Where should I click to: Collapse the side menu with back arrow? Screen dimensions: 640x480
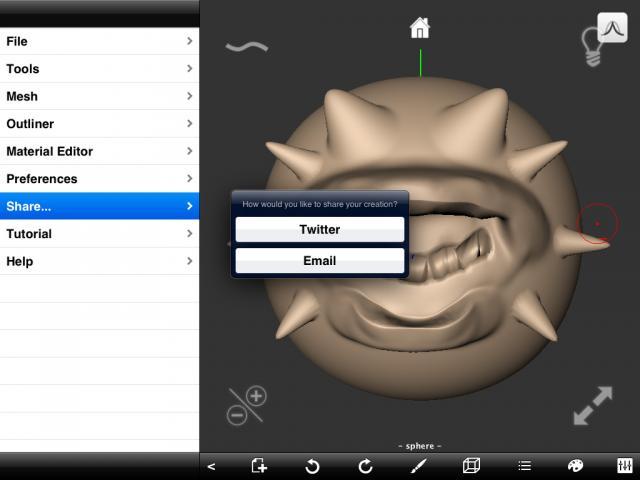[211, 466]
